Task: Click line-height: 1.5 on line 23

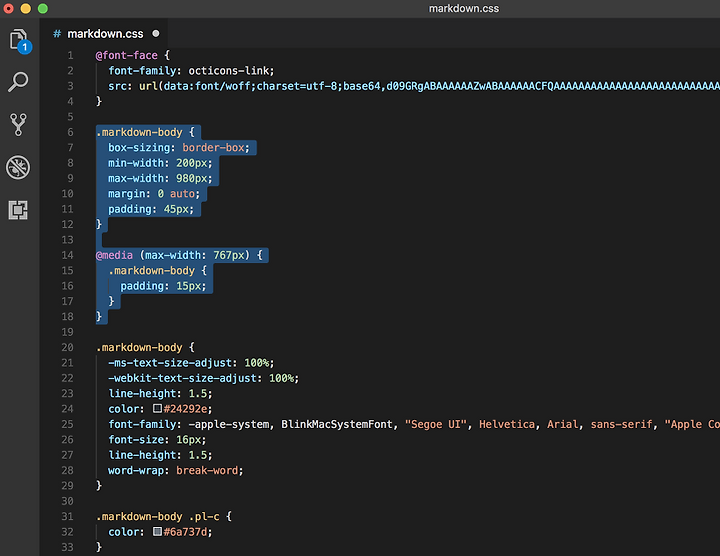Action: (160, 393)
